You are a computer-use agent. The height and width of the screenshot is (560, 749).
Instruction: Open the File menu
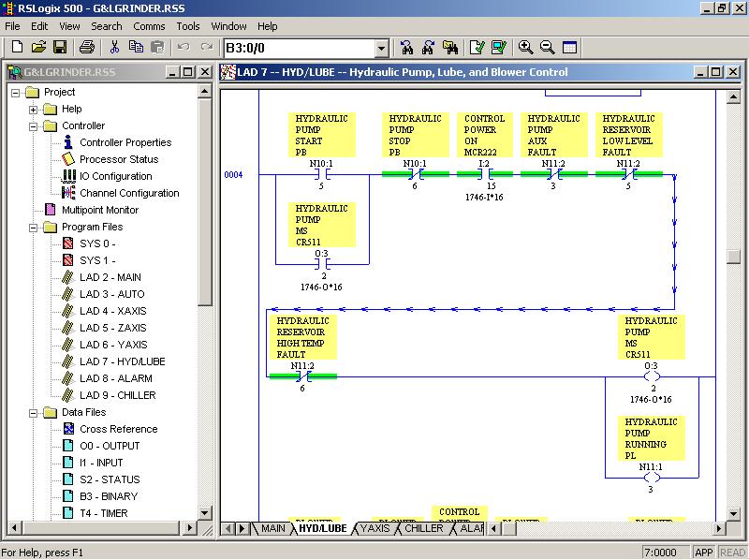[x=12, y=26]
